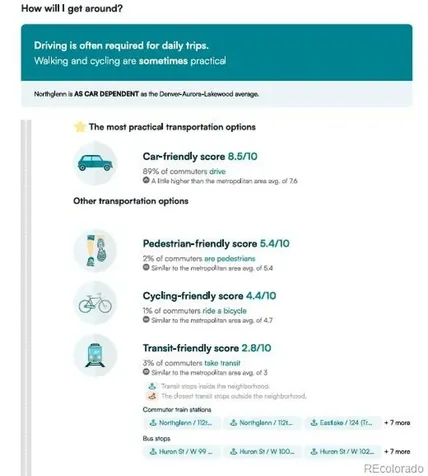Open the 'take transit' link
Screen dimensions: 428x476
[222, 363]
